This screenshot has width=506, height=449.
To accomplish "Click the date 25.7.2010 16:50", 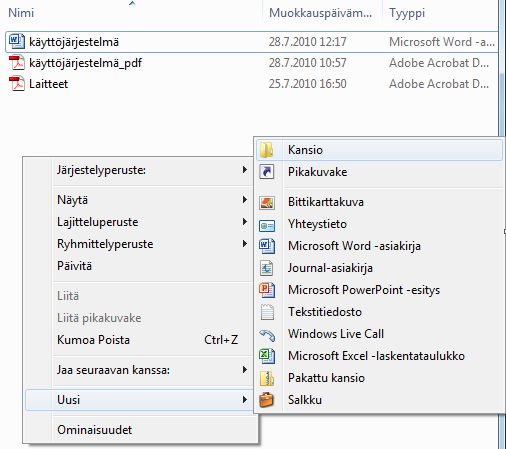I will click(308, 84).
